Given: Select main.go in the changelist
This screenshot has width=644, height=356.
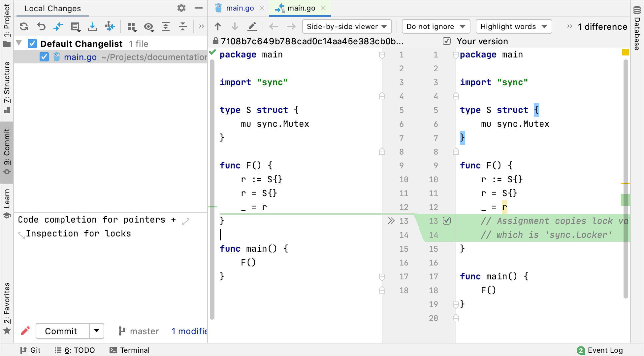Looking at the screenshot, I should click(111, 57).
